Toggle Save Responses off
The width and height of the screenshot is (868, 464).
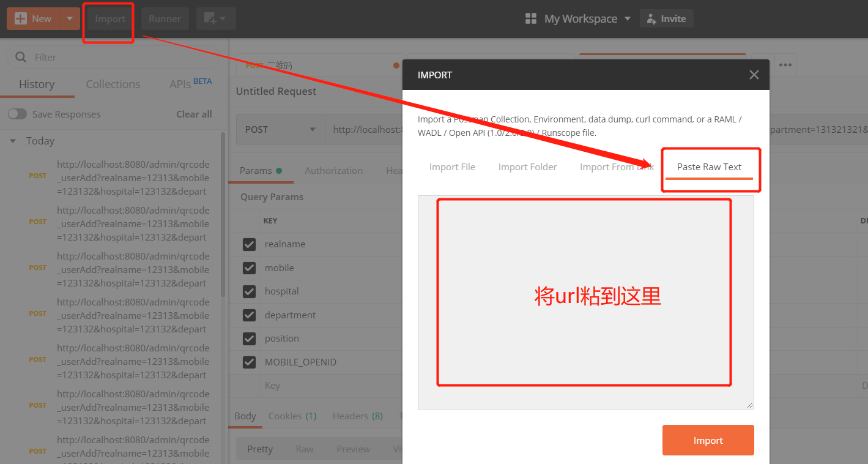[x=18, y=114]
